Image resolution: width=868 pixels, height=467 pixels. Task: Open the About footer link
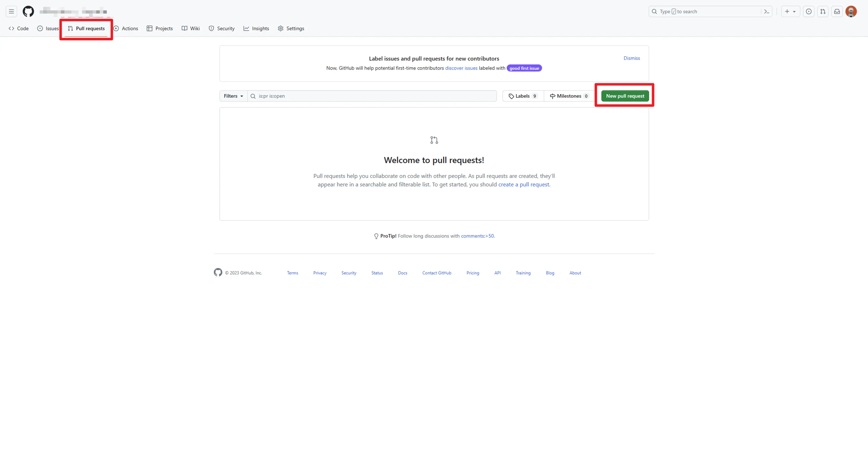(575, 273)
